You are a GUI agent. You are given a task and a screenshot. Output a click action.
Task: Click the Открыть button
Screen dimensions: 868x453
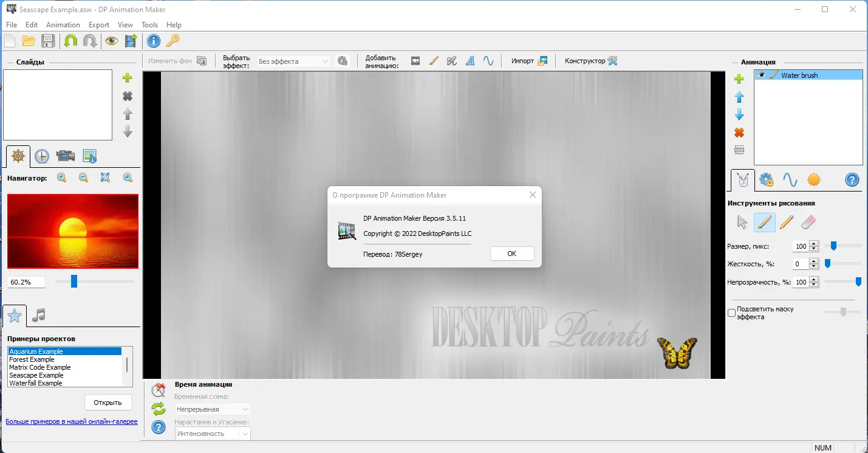(x=108, y=402)
